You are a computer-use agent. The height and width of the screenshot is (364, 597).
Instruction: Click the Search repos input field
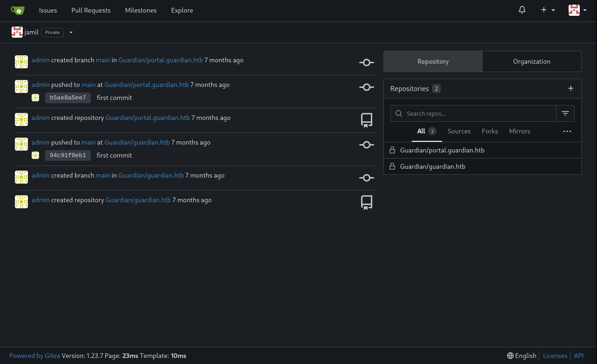click(x=478, y=113)
